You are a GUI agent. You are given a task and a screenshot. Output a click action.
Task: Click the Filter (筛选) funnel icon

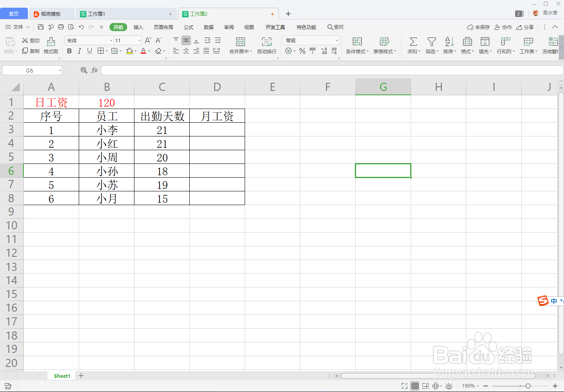pos(432,42)
